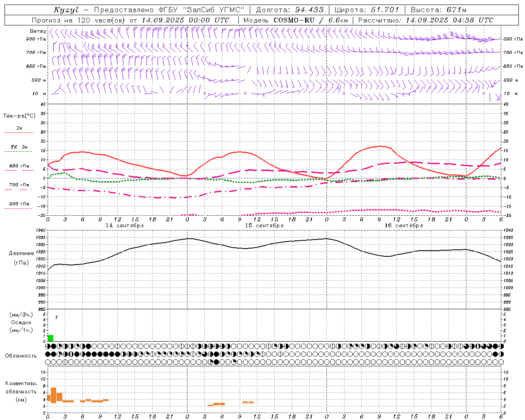Click the Ветер panel label
The height and width of the screenshot is (420, 525).
[38, 31]
